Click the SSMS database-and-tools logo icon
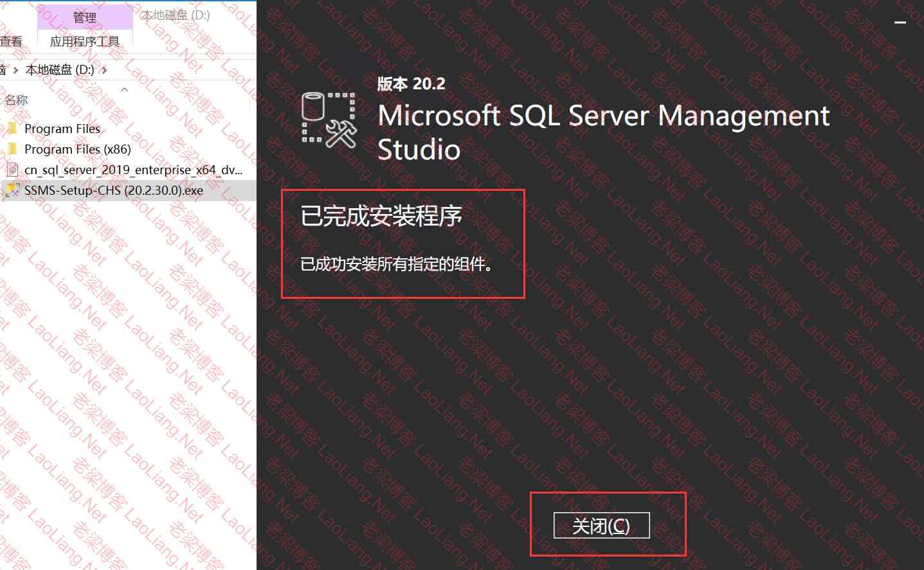 (x=329, y=120)
